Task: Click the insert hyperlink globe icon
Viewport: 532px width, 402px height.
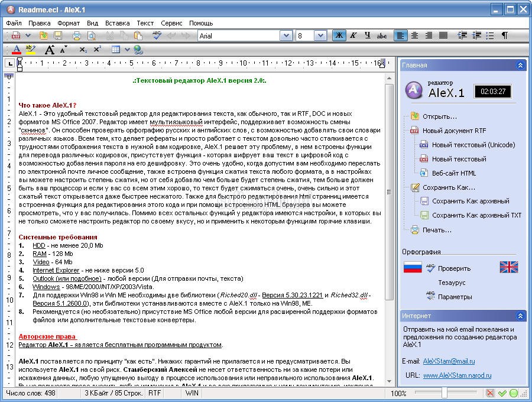Action: [138, 50]
